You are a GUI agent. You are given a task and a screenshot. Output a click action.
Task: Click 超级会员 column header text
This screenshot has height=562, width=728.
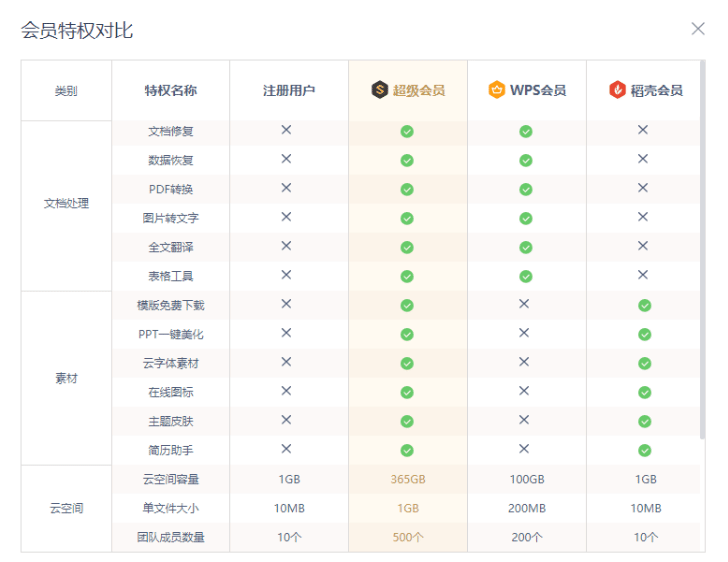click(419, 90)
